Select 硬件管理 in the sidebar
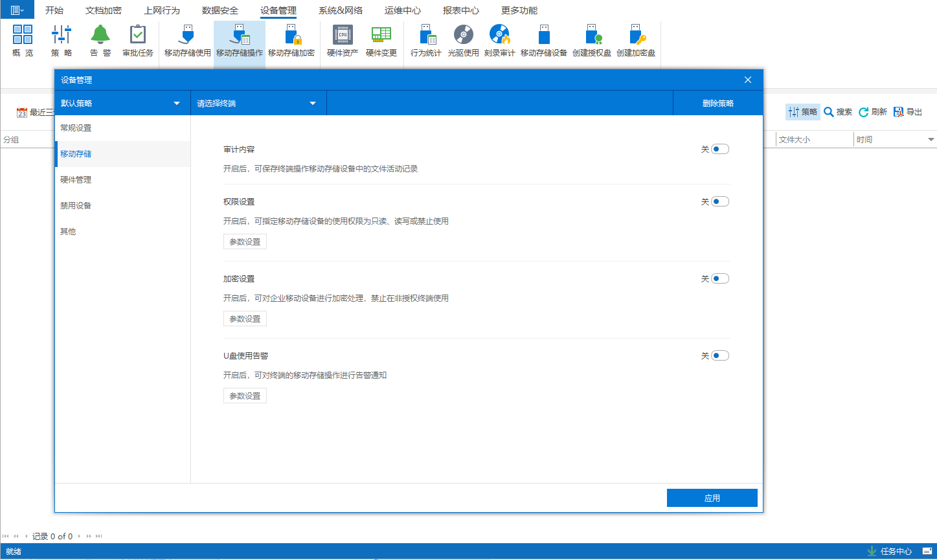The height and width of the screenshot is (560, 937). pos(76,180)
